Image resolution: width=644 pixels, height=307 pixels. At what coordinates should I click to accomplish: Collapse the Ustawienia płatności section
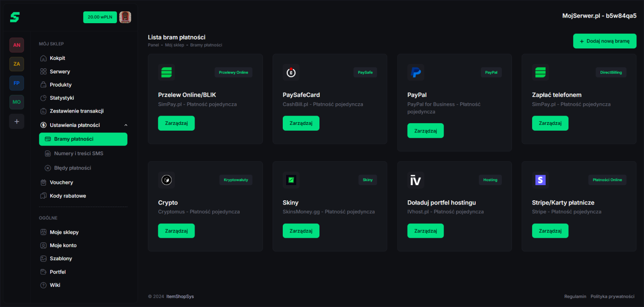(126, 125)
